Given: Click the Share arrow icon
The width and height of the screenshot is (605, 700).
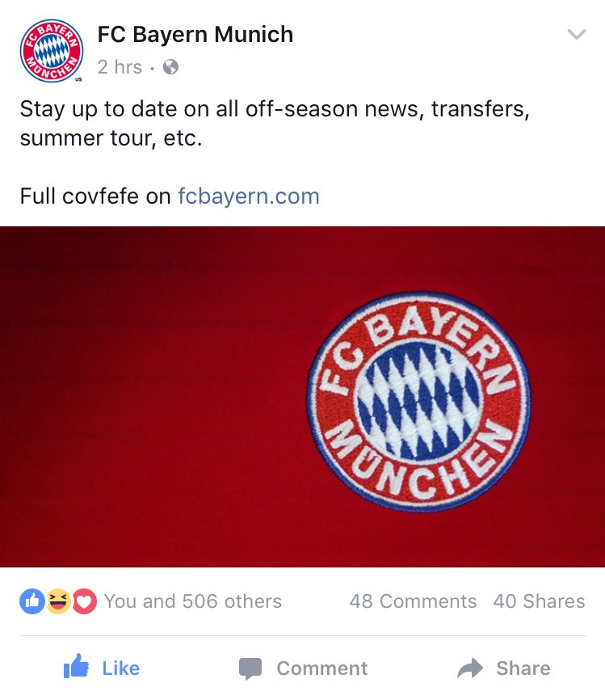Looking at the screenshot, I should click(x=470, y=668).
